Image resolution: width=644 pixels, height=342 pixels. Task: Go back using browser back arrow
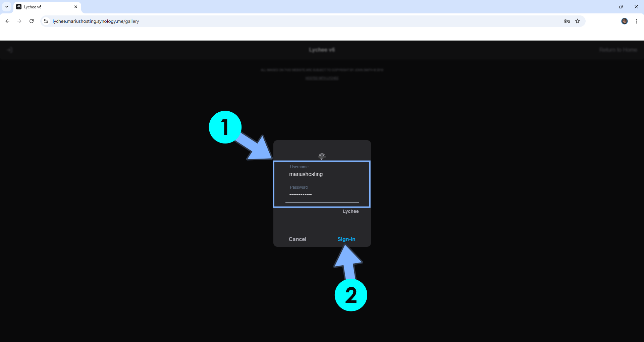pyautogui.click(x=7, y=21)
